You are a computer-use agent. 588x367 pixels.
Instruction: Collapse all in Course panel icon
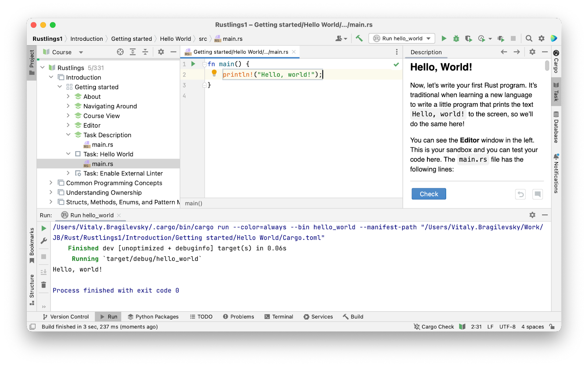click(145, 52)
